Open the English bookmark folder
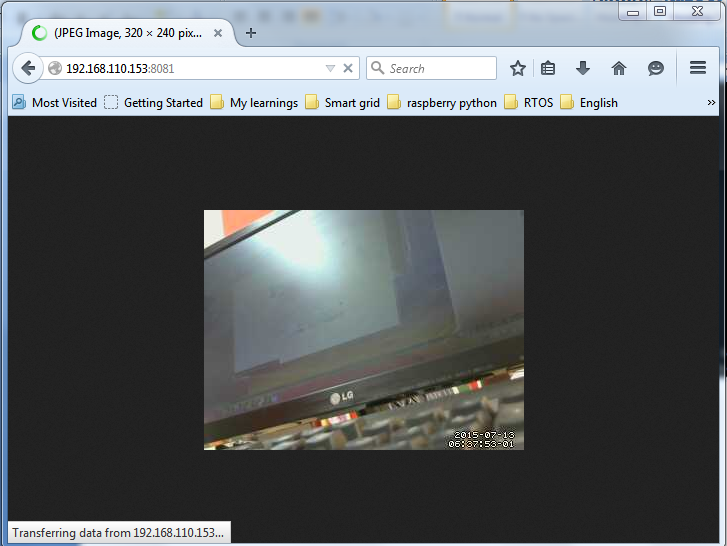The image size is (727, 546). [589, 102]
